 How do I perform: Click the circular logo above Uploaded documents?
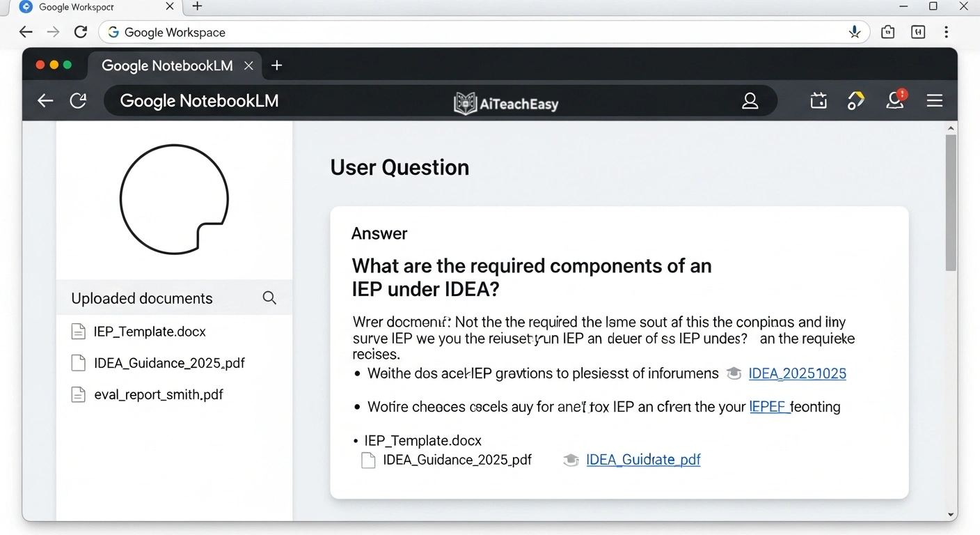click(174, 199)
